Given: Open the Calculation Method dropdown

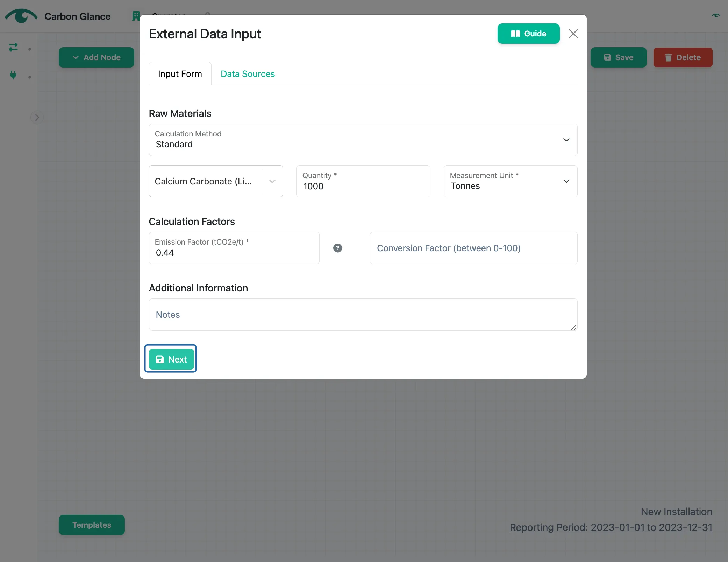Looking at the screenshot, I should point(363,140).
